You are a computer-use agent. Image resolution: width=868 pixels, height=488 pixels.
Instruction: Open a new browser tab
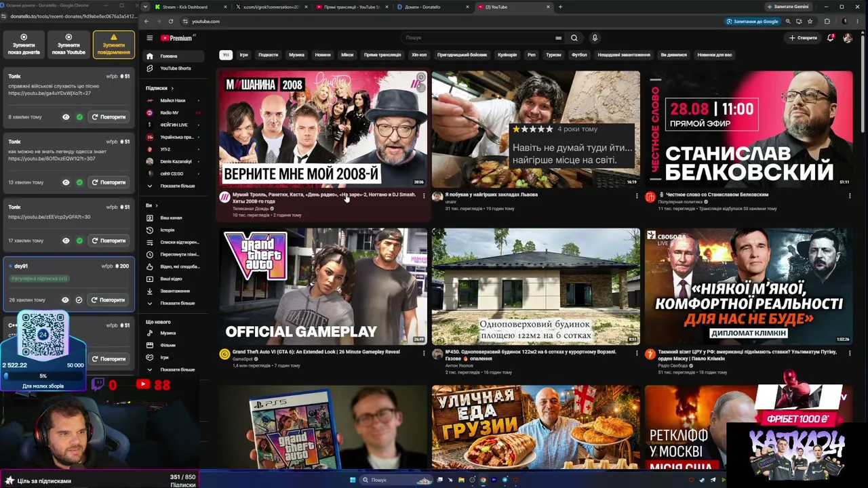560,7
